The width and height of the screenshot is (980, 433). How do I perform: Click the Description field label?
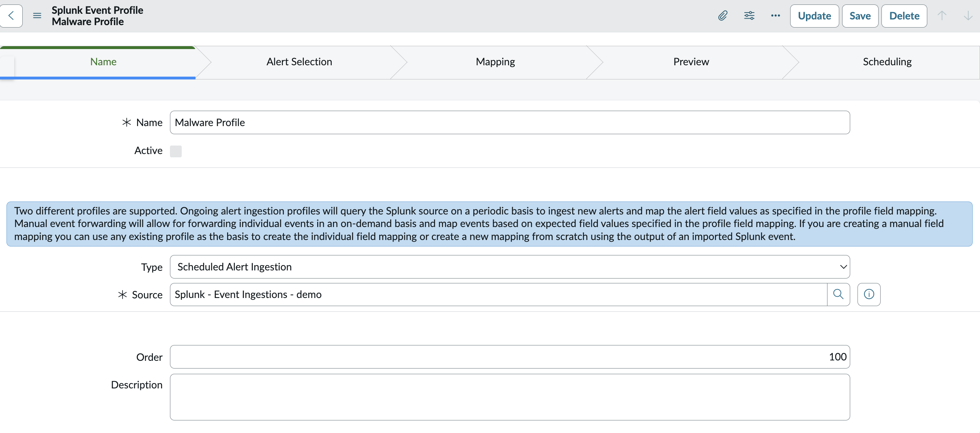click(x=137, y=385)
